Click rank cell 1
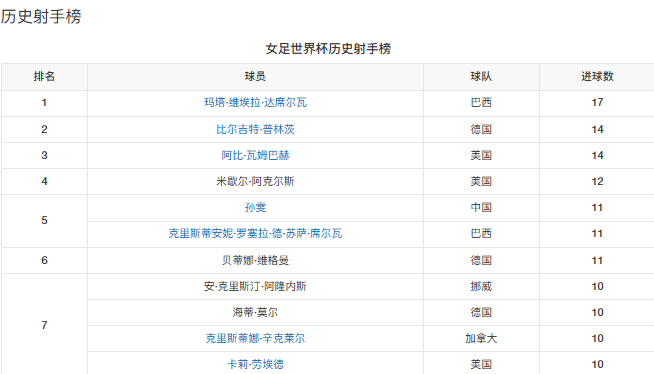654x374 pixels. (44, 103)
